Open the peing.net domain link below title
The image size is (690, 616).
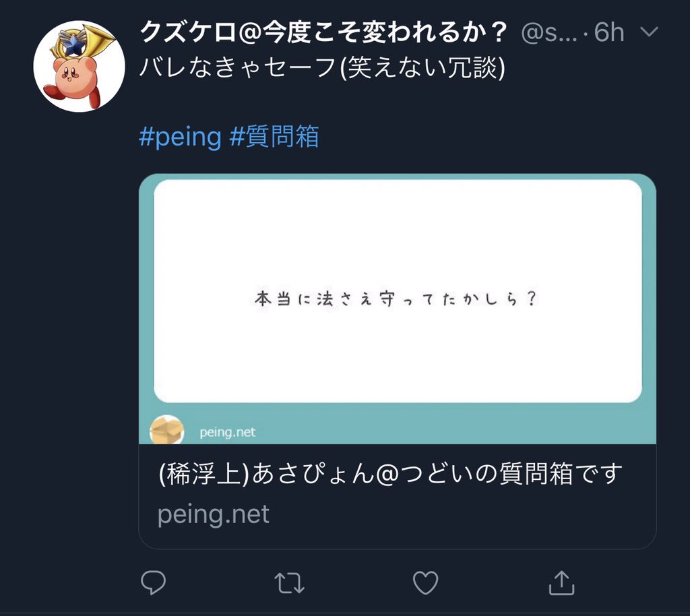(x=214, y=514)
